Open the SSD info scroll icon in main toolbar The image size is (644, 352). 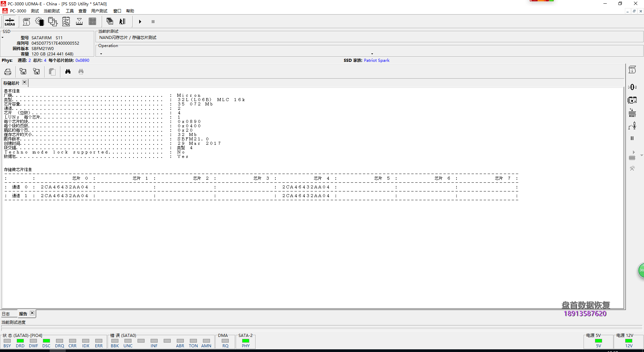click(26, 22)
